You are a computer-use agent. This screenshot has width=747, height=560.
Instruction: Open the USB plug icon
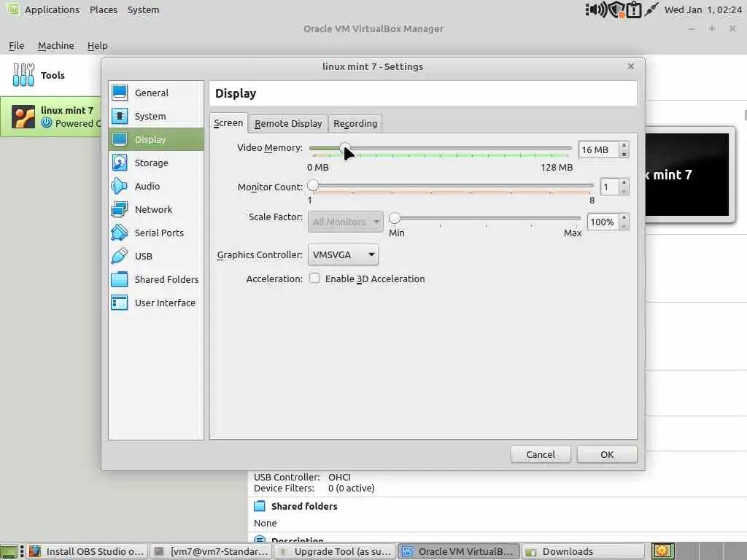(120, 256)
